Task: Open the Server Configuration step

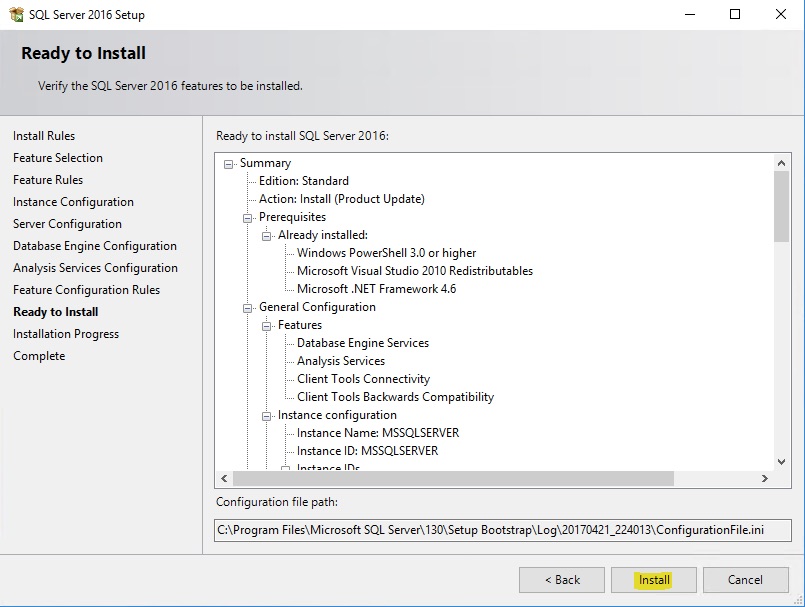Action: (67, 224)
